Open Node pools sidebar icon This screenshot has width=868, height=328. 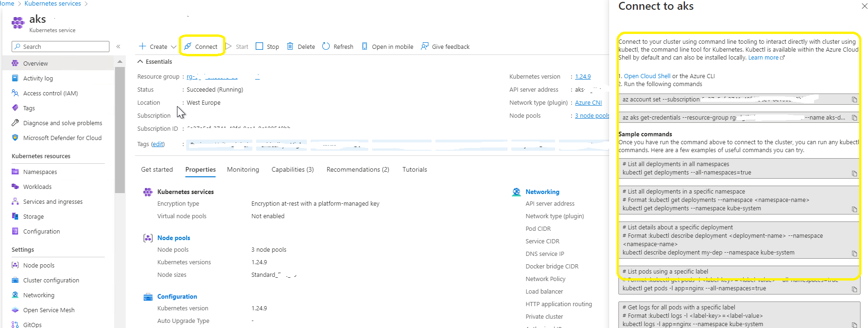(x=15, y=265)
